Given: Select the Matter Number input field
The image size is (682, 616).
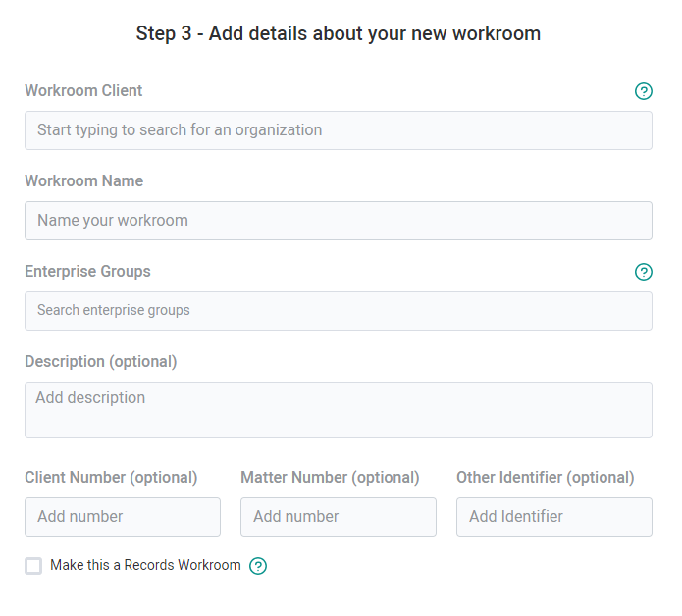Looking at the screenshot, I should [339, 517].
